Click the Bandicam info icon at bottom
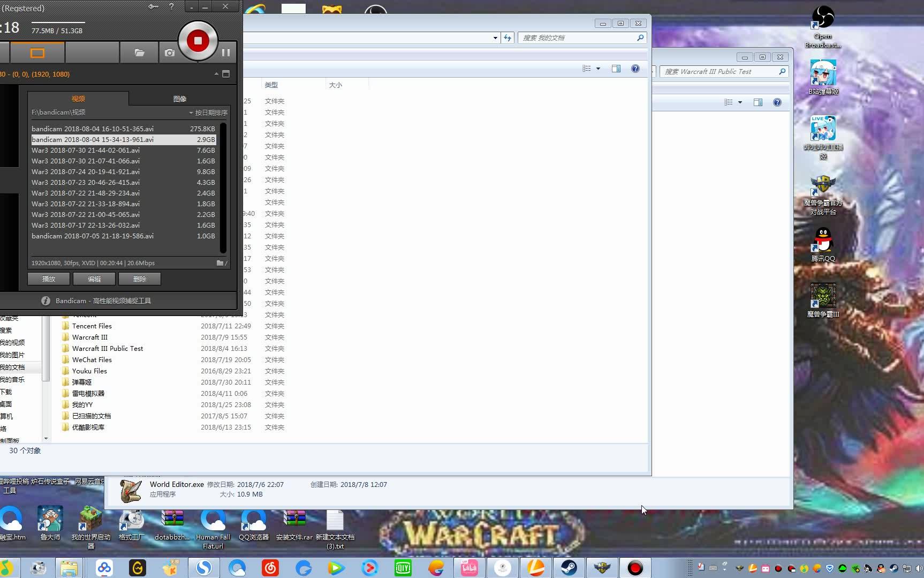Viewport: 924px width, 578px height. [46, 301]
